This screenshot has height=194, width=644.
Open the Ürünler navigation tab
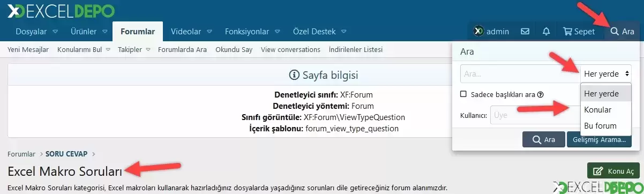83,32
